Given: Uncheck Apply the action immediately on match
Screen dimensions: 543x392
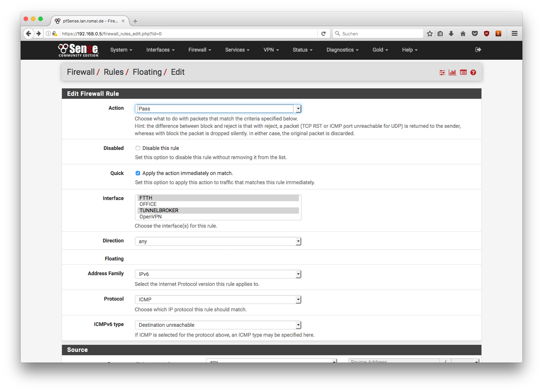Looking at the screenshot, I should pos(138,173).
